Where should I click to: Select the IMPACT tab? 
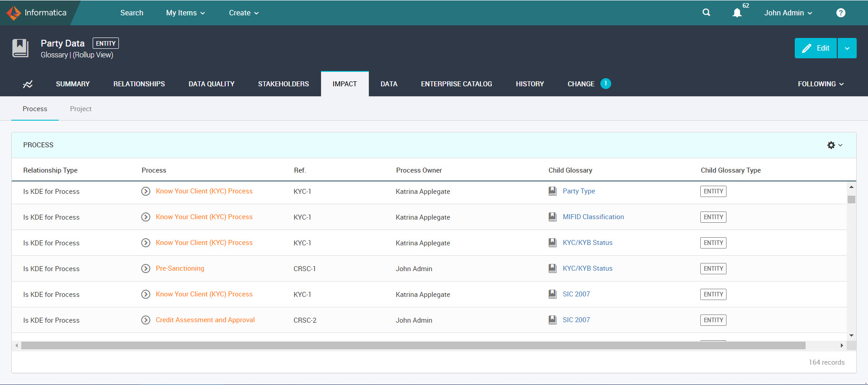point(345,84)
